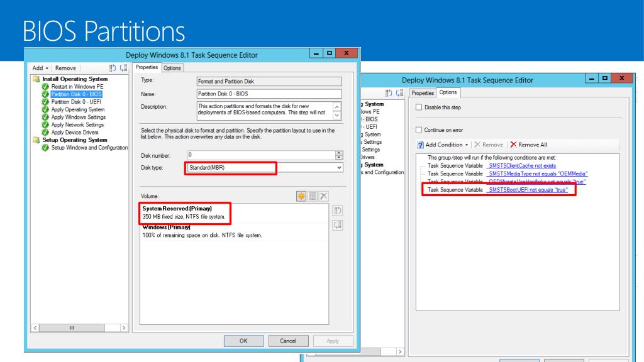
Task: Click Remove All conditions button
Action: pyautogui.click(x=528, y=145)
